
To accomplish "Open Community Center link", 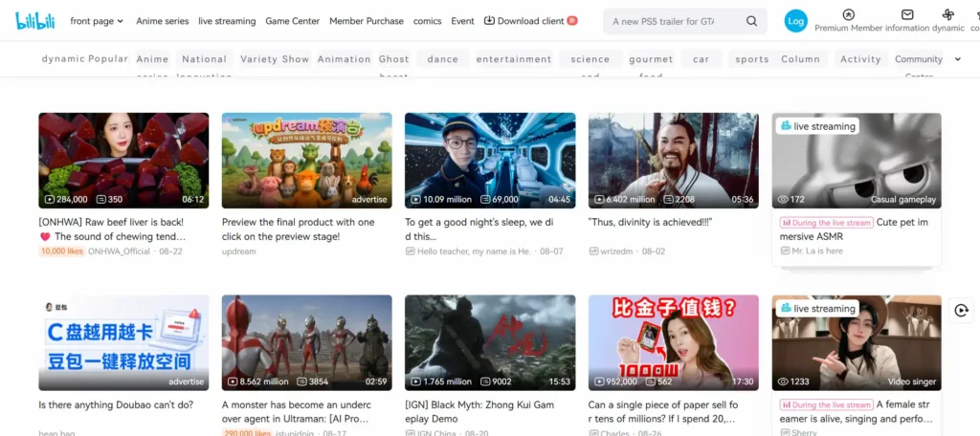I will click(919, 59).
